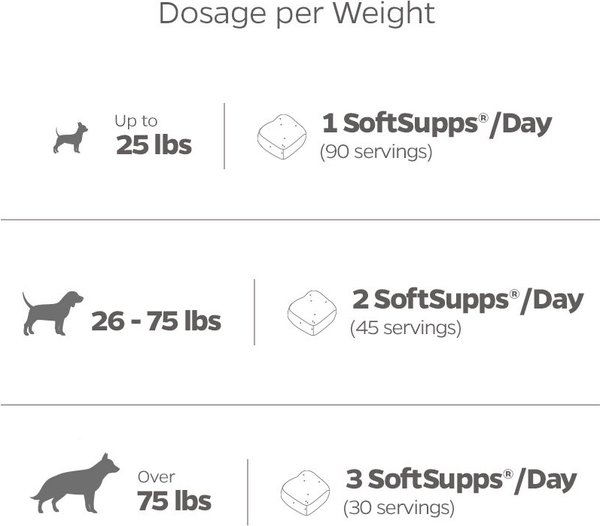600x526 pixels.
Task: Click the 1 SoftSupps/Day text
Action: (436, 125)
